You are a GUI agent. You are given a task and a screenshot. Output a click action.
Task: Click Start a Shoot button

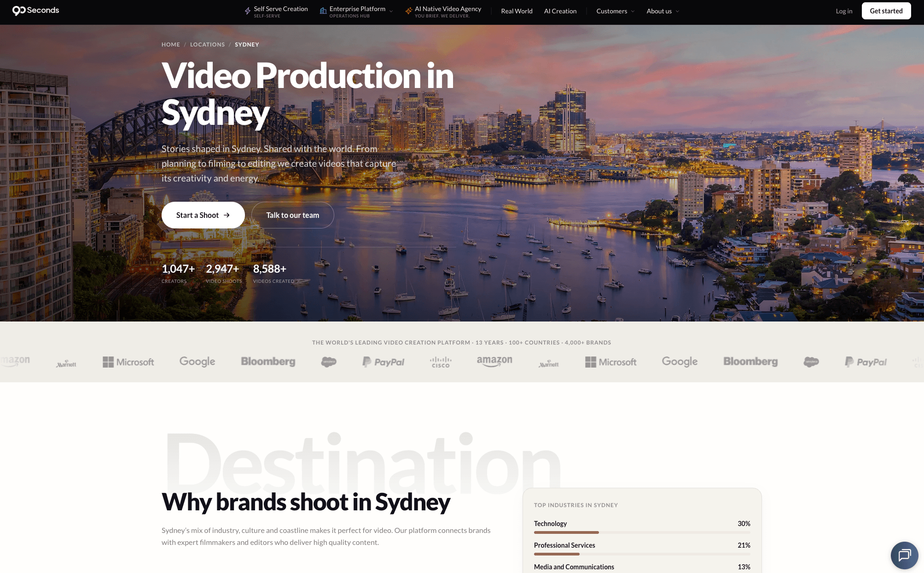(203, 215)
